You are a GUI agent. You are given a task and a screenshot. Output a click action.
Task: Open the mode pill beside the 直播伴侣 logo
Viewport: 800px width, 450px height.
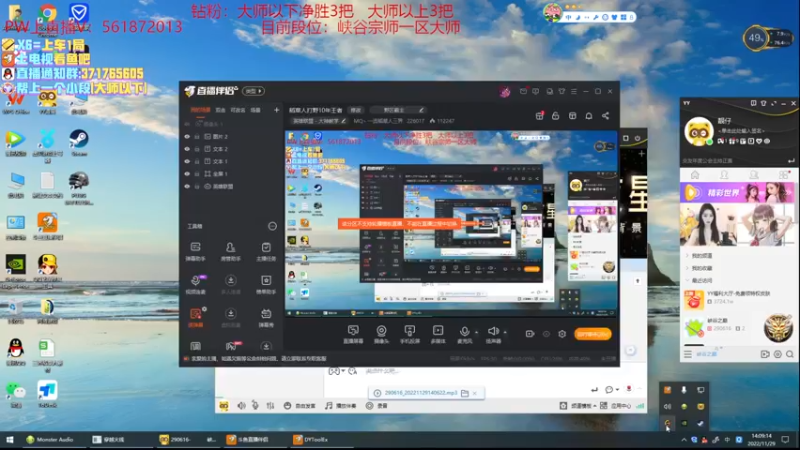[253, 91]
